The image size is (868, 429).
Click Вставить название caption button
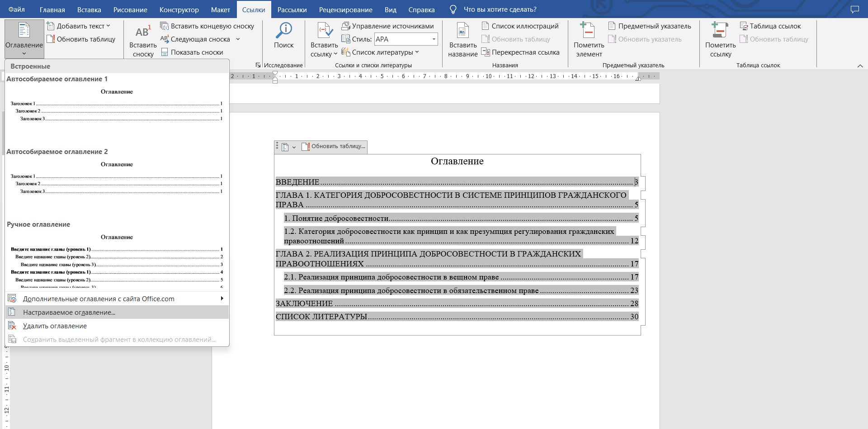point(462,40)
